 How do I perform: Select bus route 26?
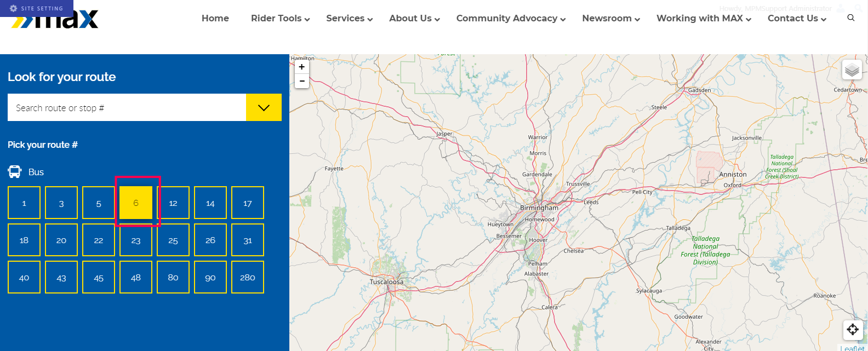[210, 240]
